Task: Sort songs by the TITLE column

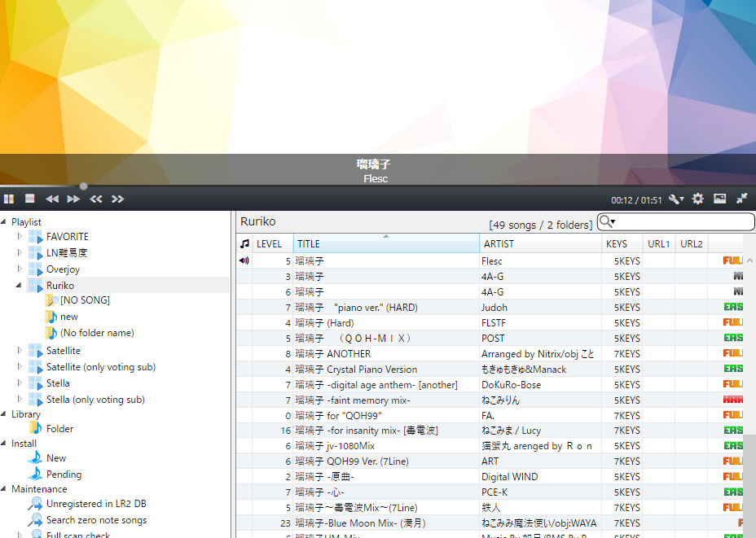Action: 386,243
